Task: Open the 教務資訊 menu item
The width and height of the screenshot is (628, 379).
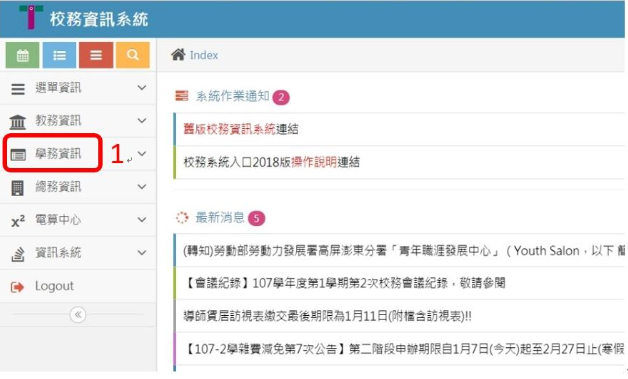Action: click(78, 121)
